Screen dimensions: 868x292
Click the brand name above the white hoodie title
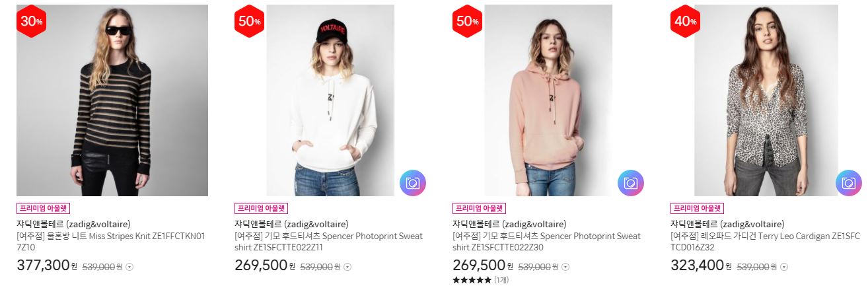point(291,224)
